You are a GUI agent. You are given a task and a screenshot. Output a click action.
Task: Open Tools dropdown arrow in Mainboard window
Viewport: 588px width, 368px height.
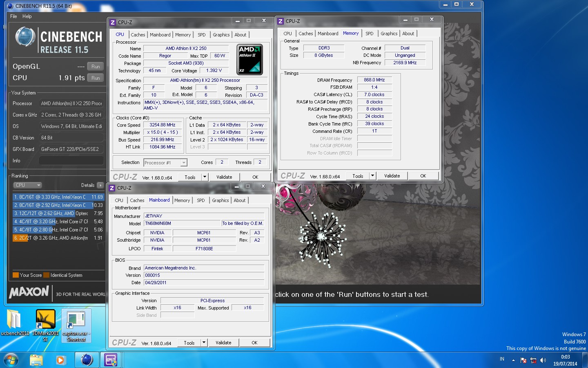tap(204, 343)
